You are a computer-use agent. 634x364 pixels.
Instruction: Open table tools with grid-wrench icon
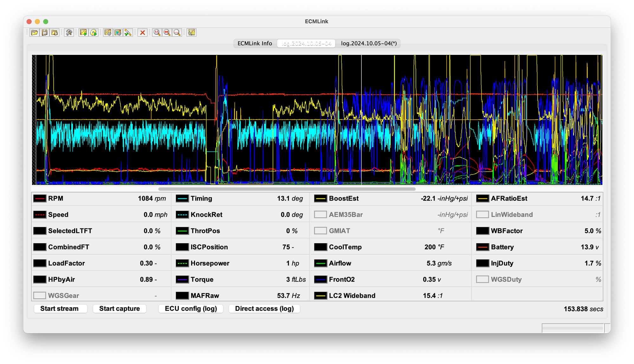pyautogui.click(x=191, y=32)
